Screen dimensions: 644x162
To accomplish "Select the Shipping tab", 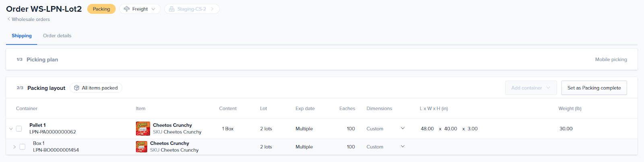I will 22,36.
